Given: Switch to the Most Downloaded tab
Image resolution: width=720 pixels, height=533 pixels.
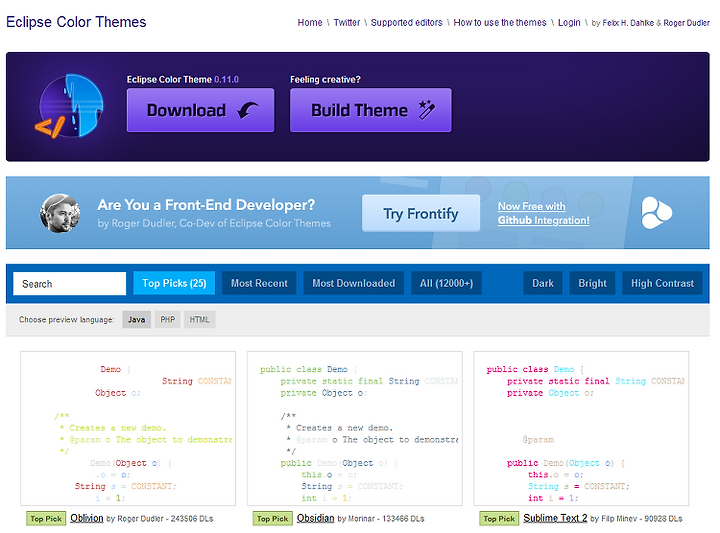Looking at the screenshot, I should (x=354, y=283).
